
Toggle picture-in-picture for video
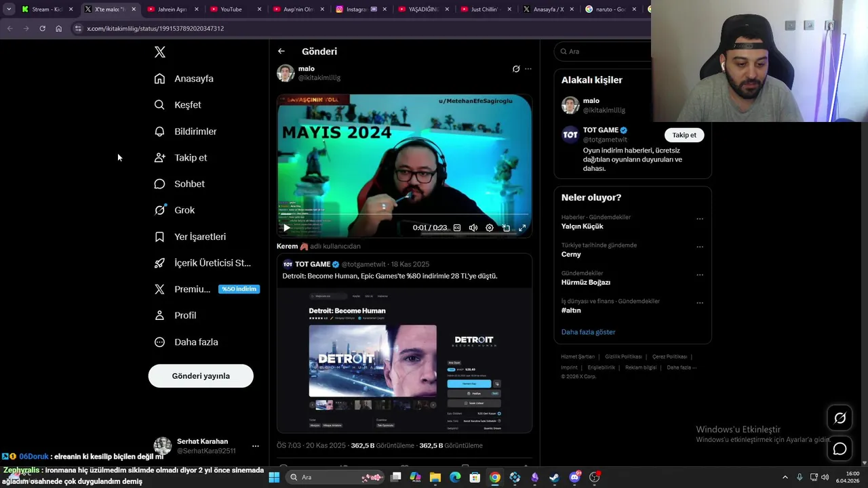(506, 228)
